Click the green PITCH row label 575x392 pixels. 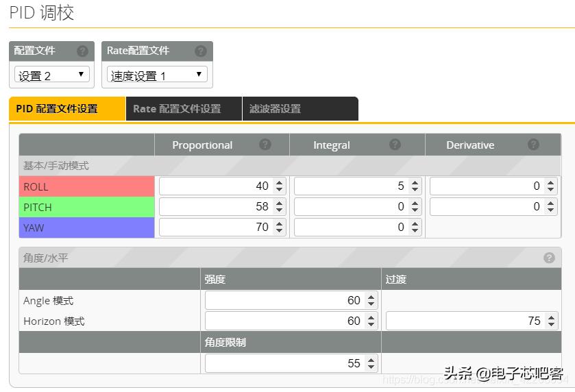pos(86,207)
